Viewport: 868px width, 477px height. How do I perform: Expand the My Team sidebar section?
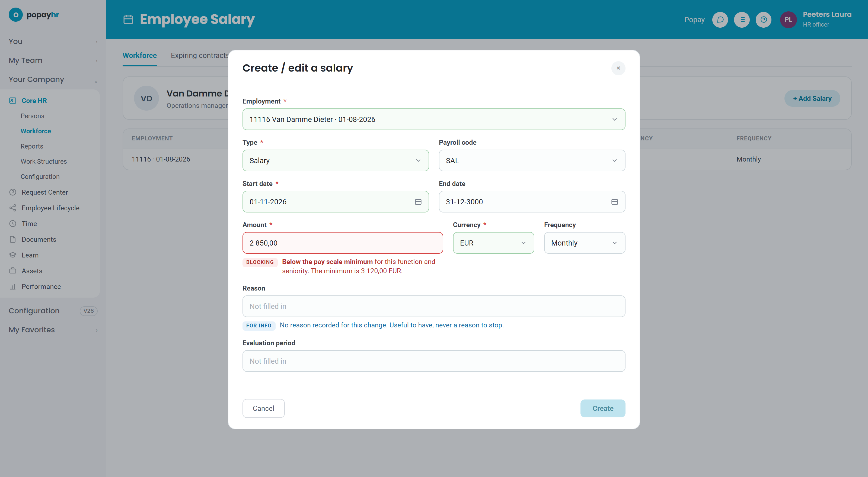53,60
